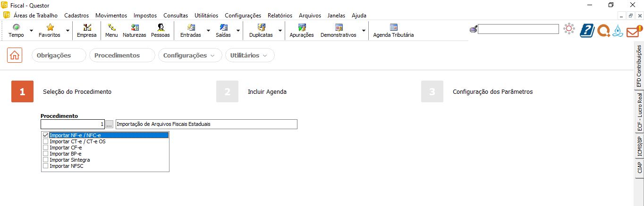Open the Cadastros menu

point(76,15)
